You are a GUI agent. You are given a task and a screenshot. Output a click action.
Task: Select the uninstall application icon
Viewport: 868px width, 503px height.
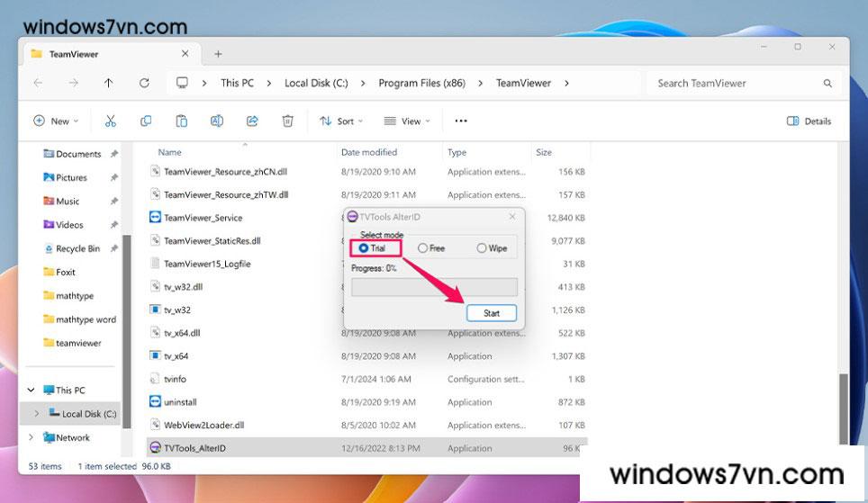click(x=156, y=401)
